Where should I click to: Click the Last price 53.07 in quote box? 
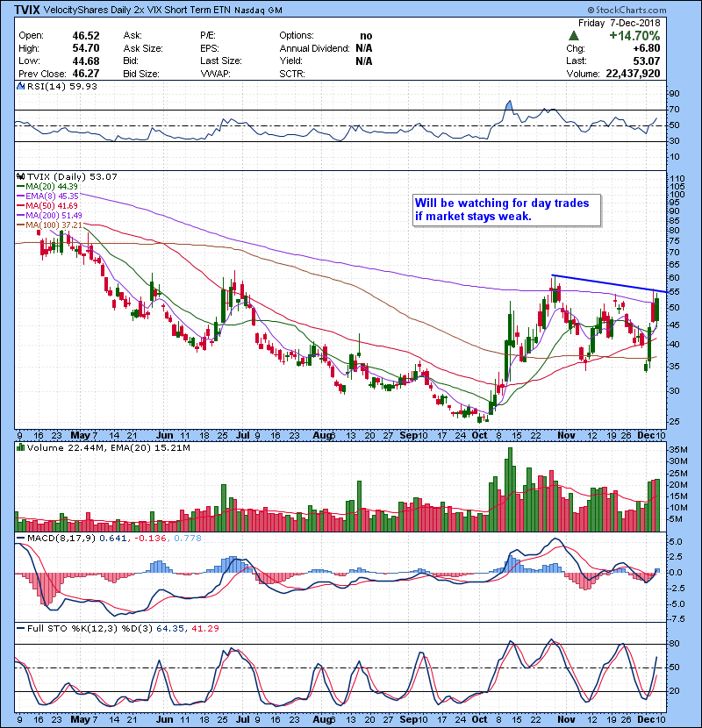click(646, 61)
